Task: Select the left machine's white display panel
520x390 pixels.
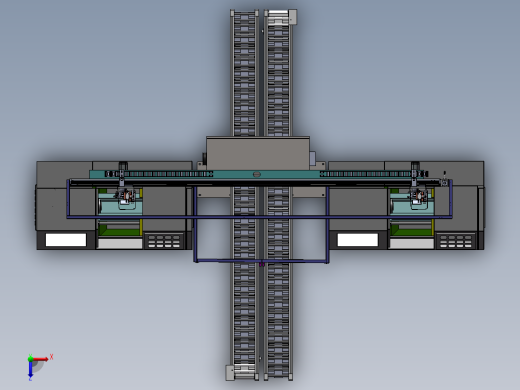Action: 66,240
